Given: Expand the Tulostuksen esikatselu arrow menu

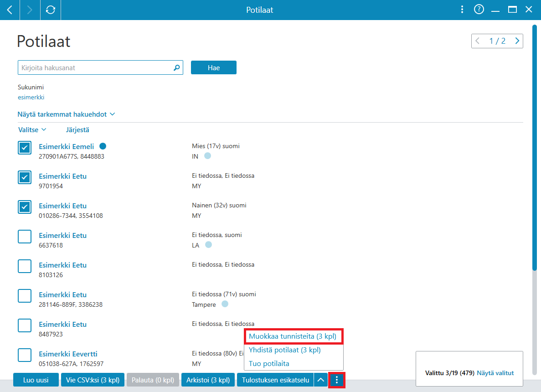Looking at the screenshot, I should click(x=320, y=380).
